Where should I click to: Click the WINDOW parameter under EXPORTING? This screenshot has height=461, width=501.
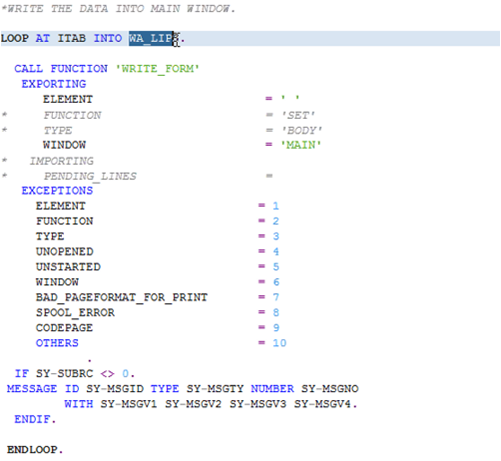coord(64,145)
